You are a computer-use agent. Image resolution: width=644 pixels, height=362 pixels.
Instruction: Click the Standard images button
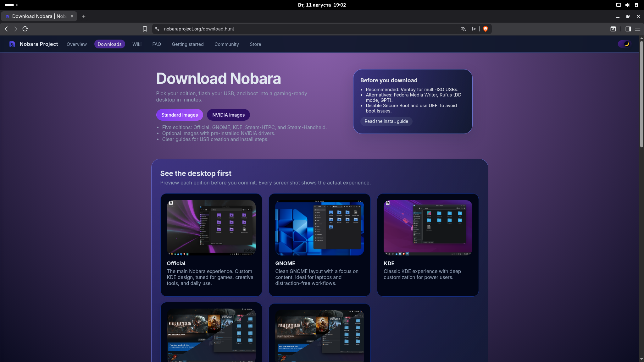pos(180,115)
